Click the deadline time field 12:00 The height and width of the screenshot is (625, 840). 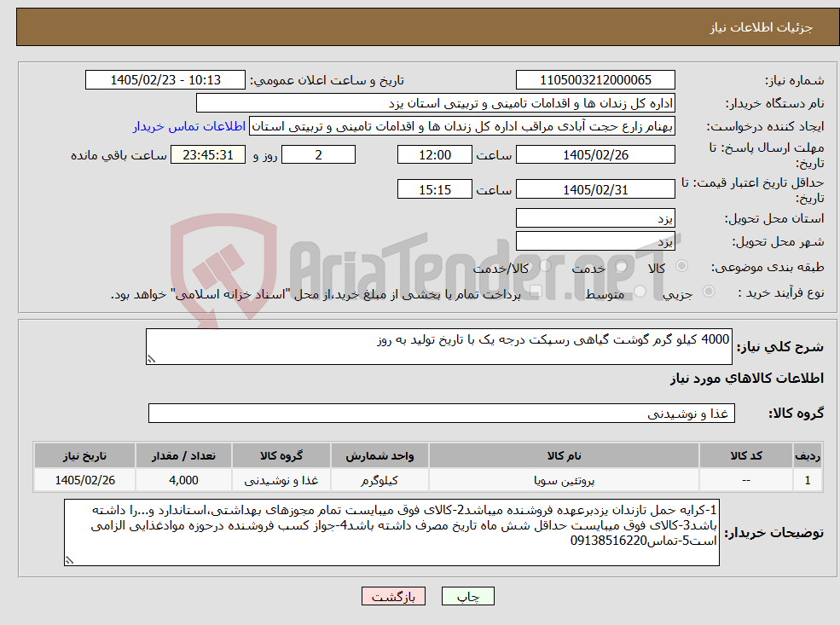click(x=434, y=155)
